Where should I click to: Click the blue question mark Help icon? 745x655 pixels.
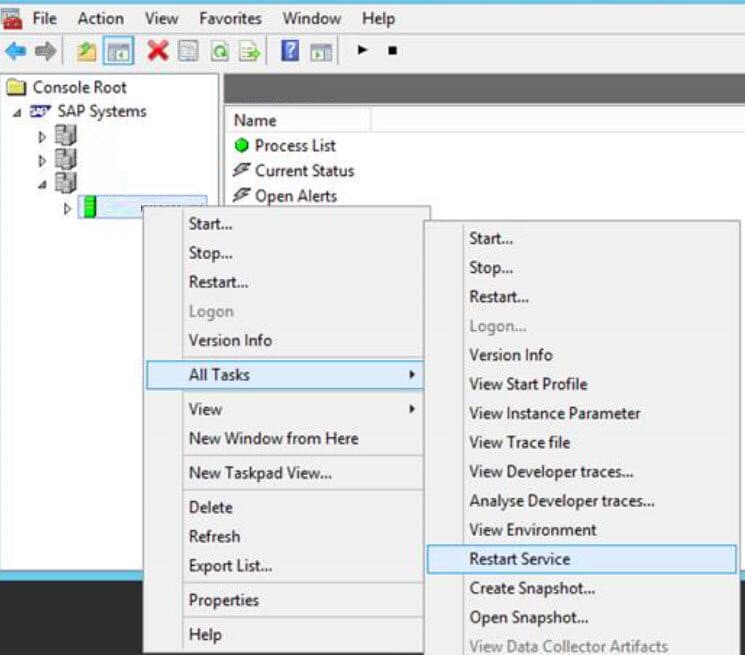(290, 50)
